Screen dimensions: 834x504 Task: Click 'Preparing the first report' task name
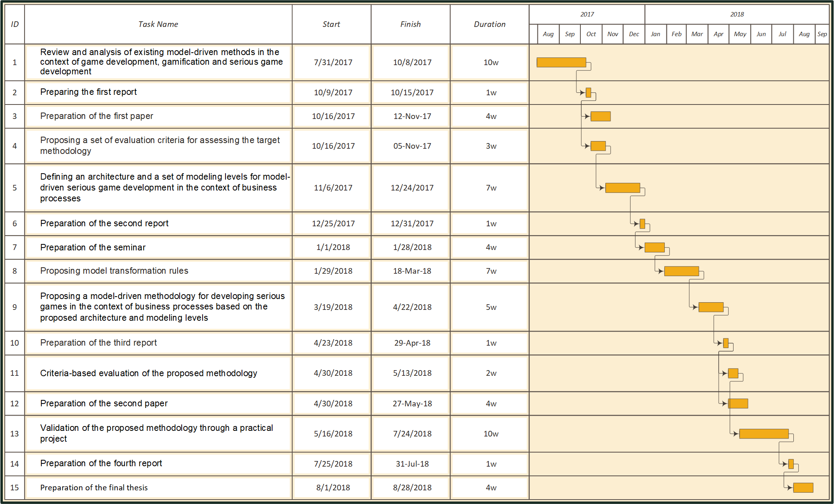[88, 92]
